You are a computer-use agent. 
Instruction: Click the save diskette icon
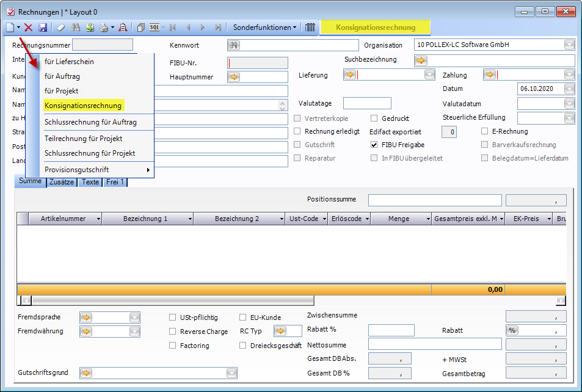click(43, 27)
